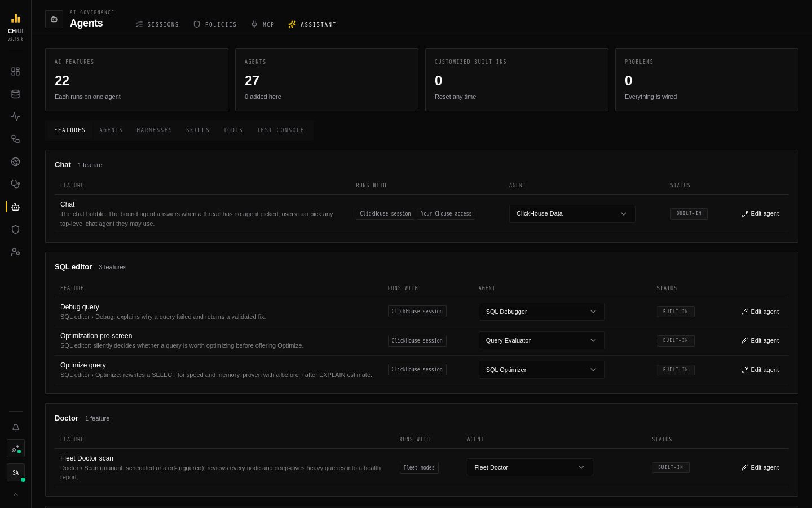Open the database cylinder icon in sidebar
The height and width of the screenshot is (508, 812).
tap(15, 94)
